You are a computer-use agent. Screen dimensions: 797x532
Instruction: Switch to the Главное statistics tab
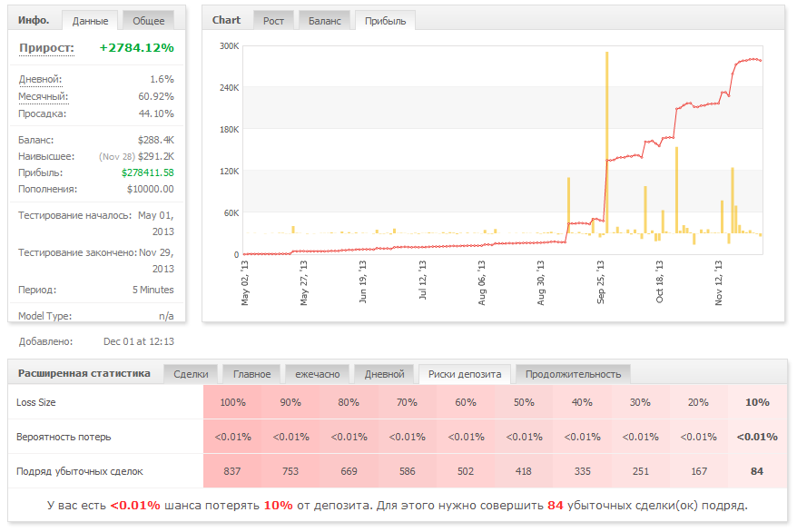point(251,374)
